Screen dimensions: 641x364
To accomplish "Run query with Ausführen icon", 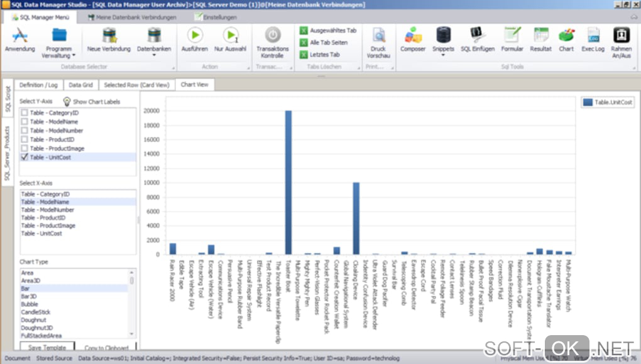I will coord(195,35).
